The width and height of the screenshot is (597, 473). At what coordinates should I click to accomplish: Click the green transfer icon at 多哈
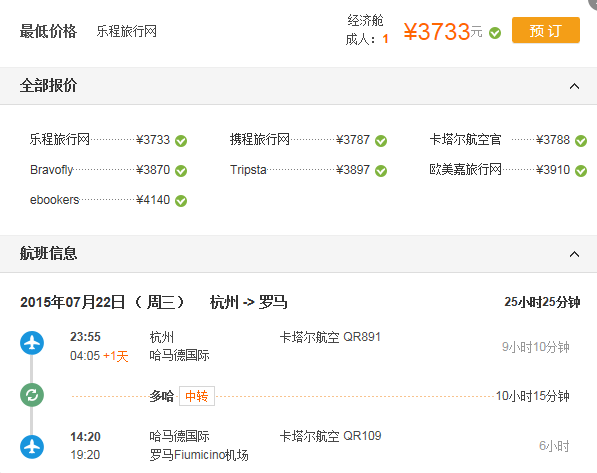coord(32,395)
